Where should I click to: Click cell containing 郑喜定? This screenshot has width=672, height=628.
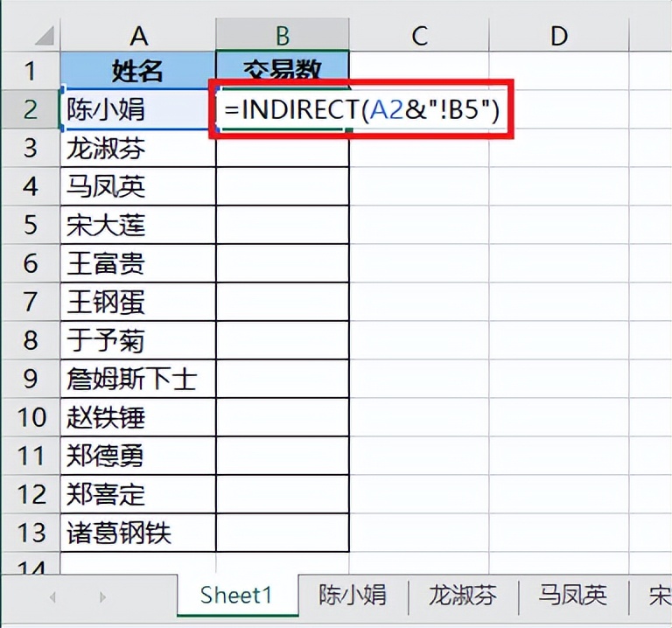point(138,494)
